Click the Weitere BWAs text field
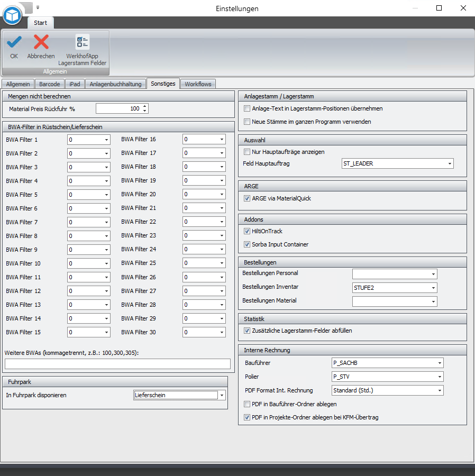475x476 pixels. click(x=118, y=364)
